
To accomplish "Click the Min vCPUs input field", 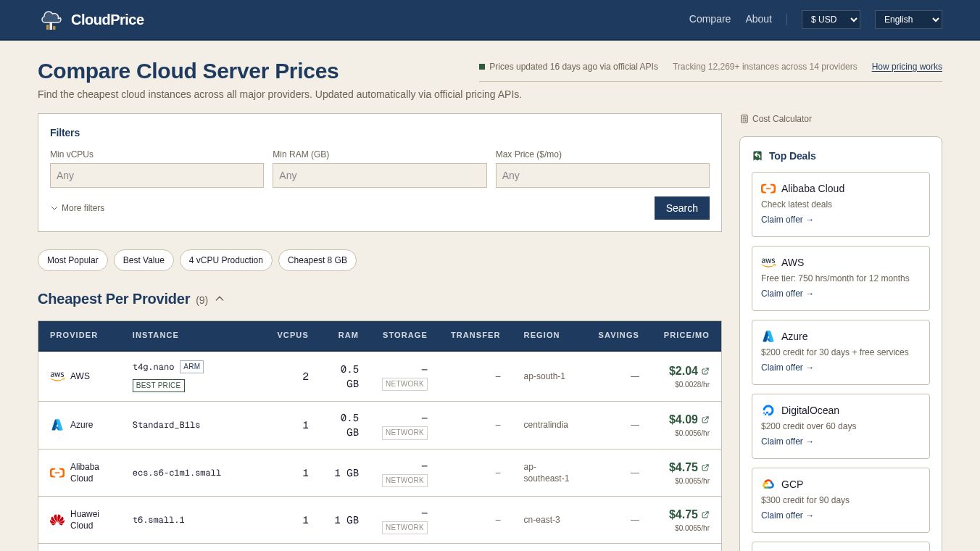I will click(157, 175).
